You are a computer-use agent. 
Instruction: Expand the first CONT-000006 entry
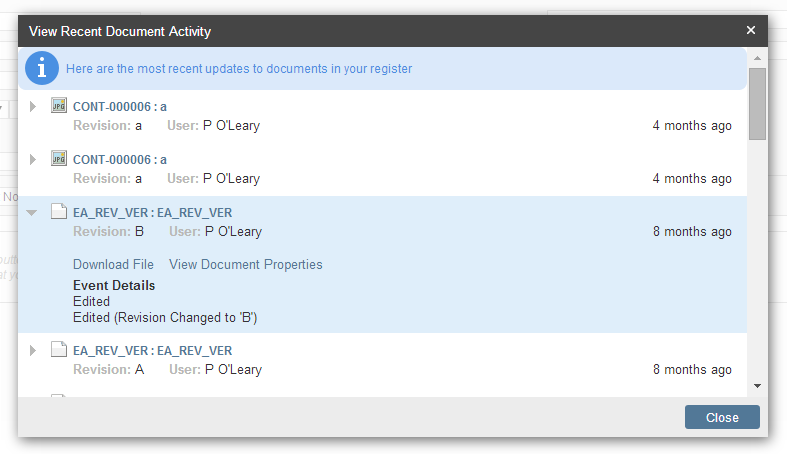(33, 106)
